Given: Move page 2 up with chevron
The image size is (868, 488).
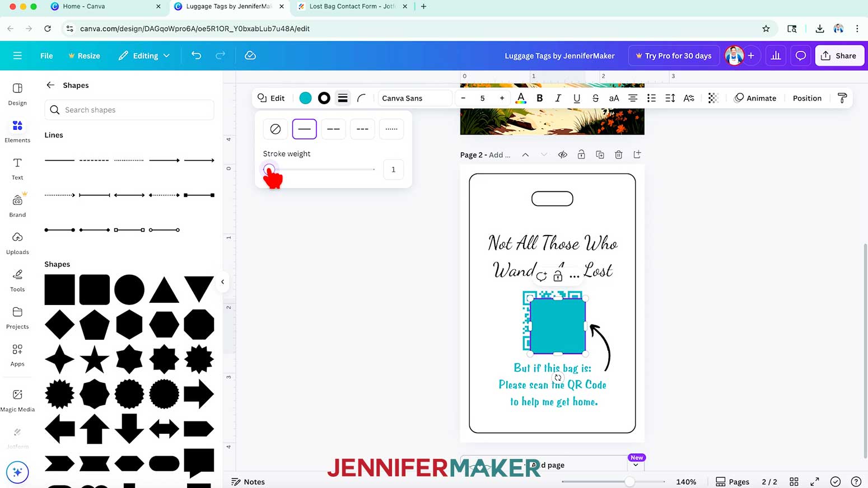Looking at the screenshot, I should [x=525, y=154].
